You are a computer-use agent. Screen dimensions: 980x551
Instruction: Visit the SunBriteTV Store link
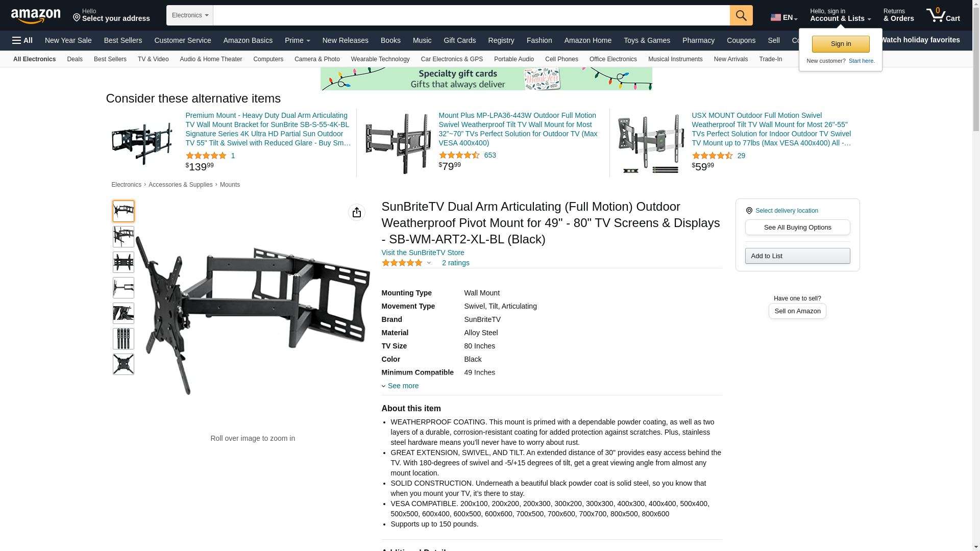(x=423, y=253)
